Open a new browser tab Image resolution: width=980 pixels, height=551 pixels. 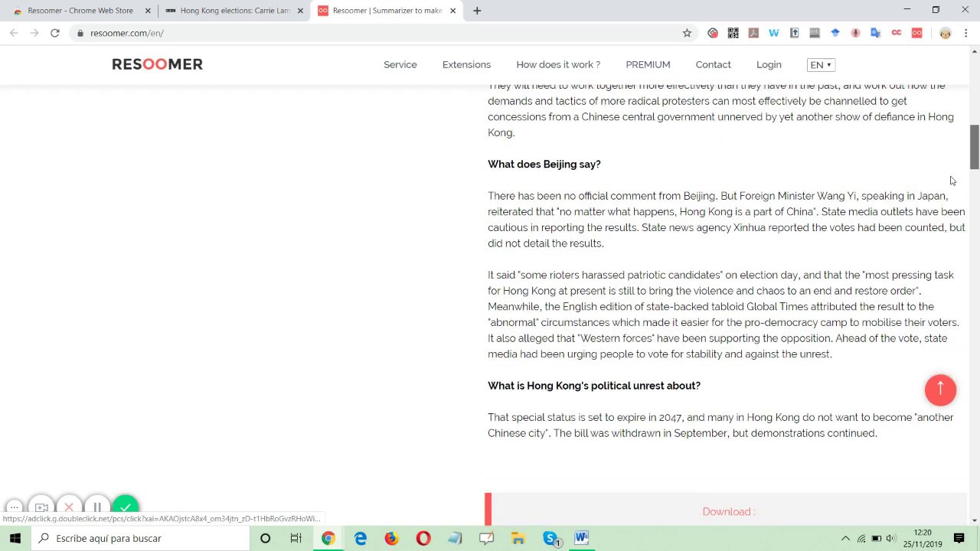(x=477, y=11)
